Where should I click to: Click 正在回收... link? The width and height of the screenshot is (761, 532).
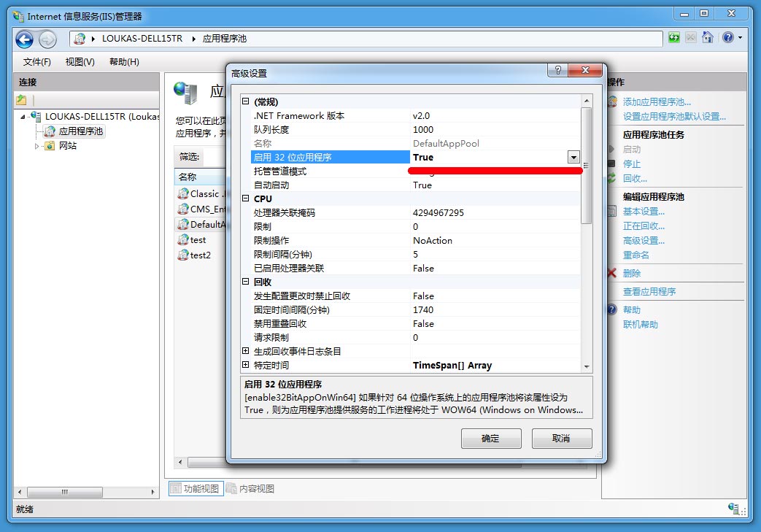tap(644, 225)
